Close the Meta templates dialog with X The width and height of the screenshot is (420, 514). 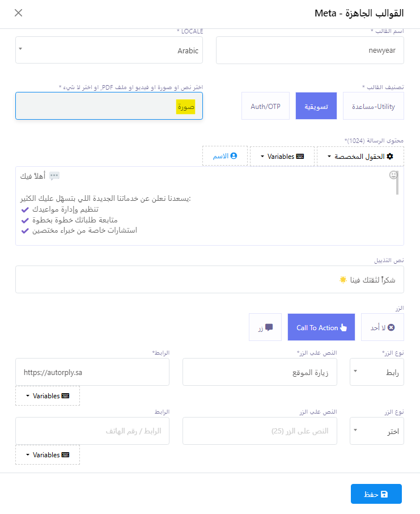[18, 13]
